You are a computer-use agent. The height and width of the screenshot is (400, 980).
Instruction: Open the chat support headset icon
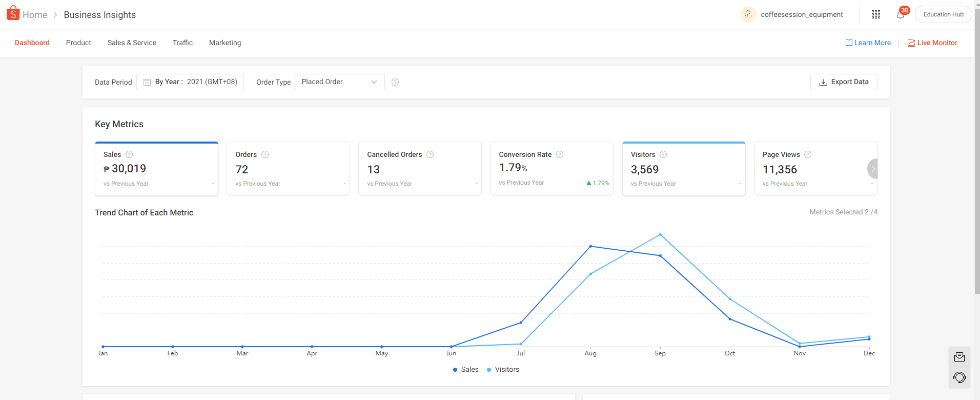[x=959, y=378]
